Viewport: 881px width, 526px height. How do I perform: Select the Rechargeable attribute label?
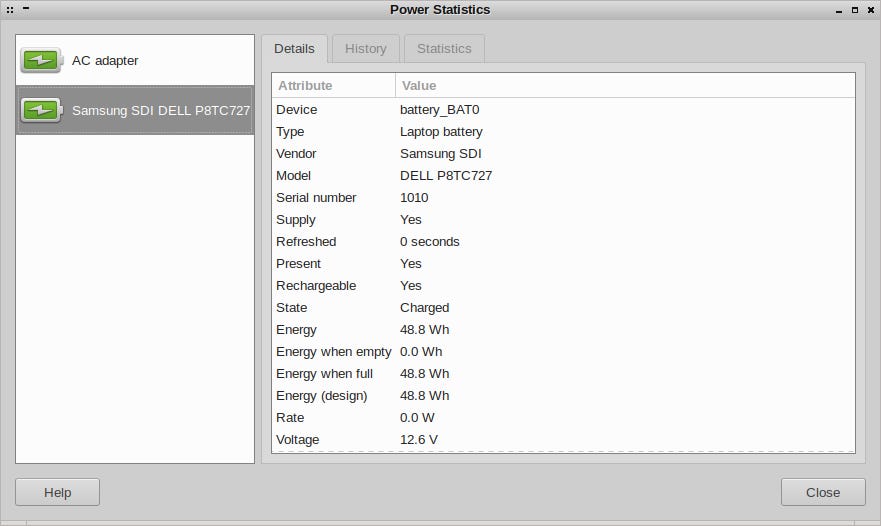click(316, 285)
